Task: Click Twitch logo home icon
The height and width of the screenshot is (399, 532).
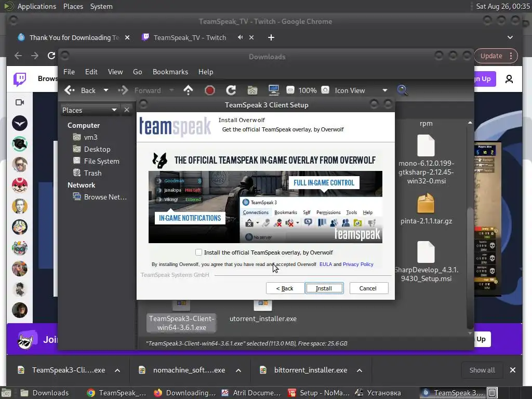Action: coord(20,79)
